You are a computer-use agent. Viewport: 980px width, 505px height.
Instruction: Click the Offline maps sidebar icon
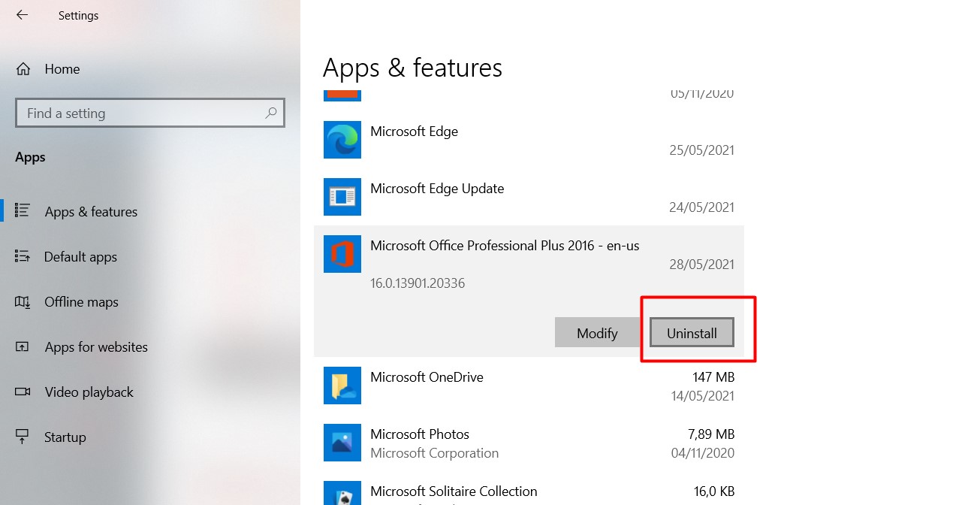pos(23,301)
